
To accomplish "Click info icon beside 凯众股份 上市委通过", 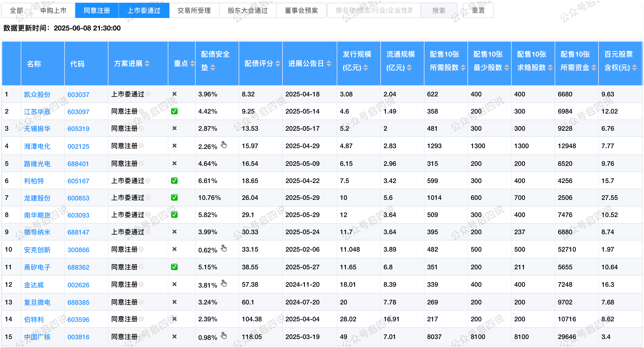I will 148,94.
